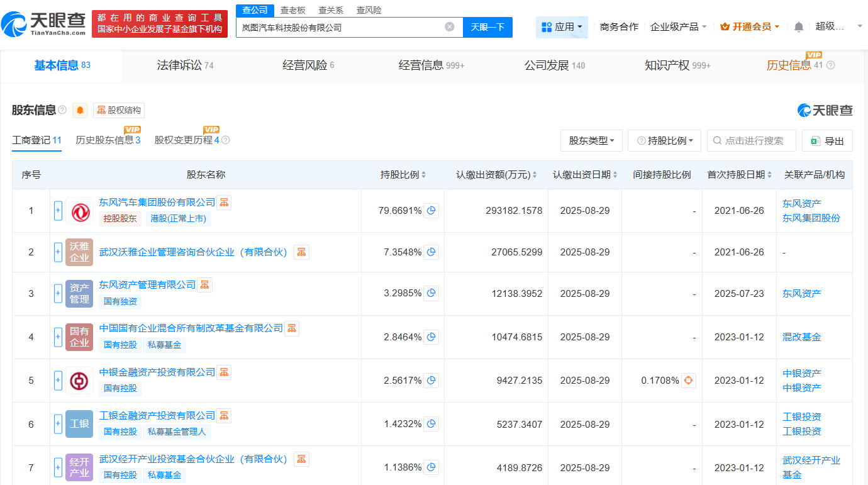Click the pie chart icon beside 东风汽车集团's 79.6691% stake
Viewport: 868px width, 485px height.
(x=431, y=211)
